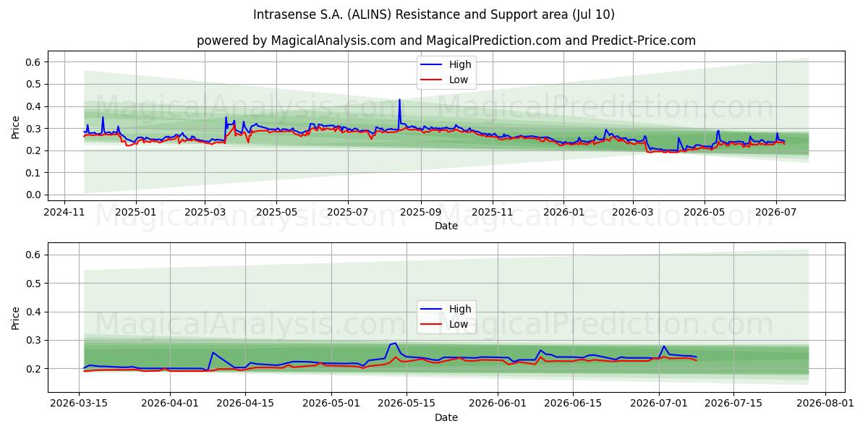868x434 pixels.
Task: Click the red Low line swatch in top legend
Action: pyautogui.click(x=432, y=80)
